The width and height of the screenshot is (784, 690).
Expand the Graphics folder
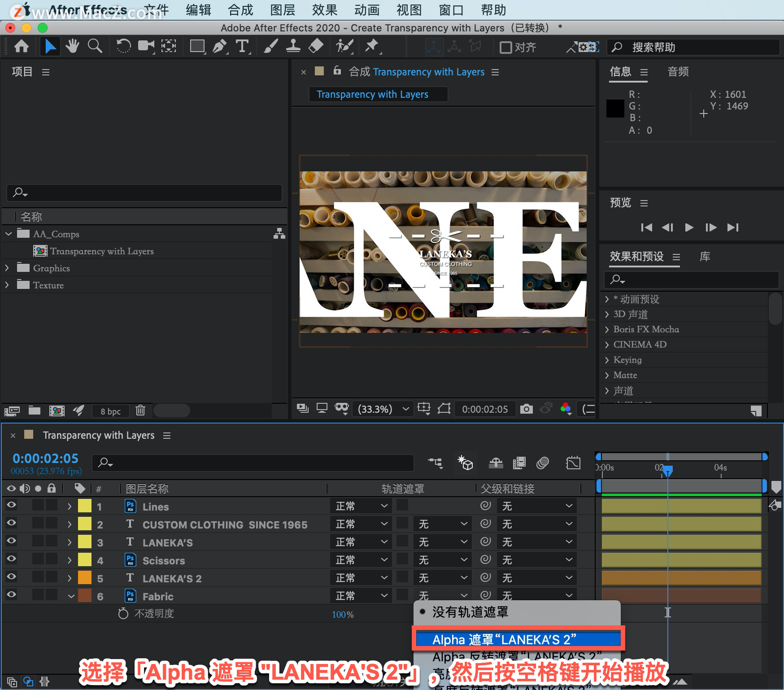point(7,268)
